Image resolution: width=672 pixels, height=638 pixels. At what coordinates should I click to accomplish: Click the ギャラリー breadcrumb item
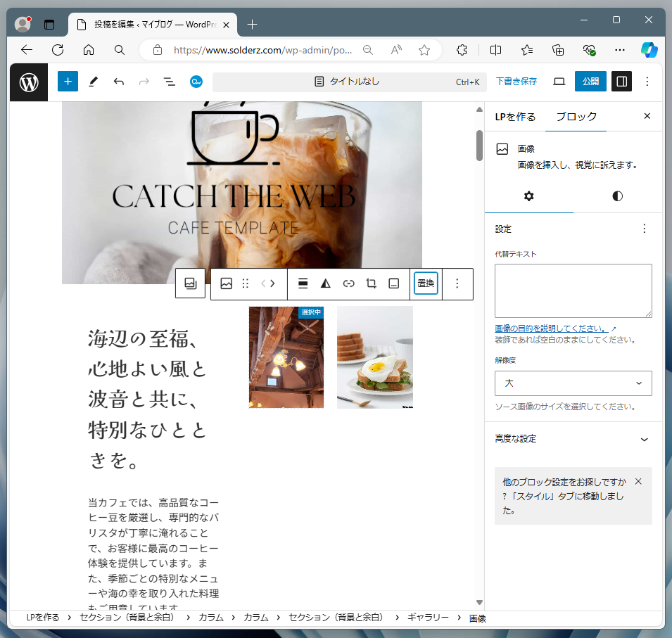pyautogui.click(x=428, y=618)
